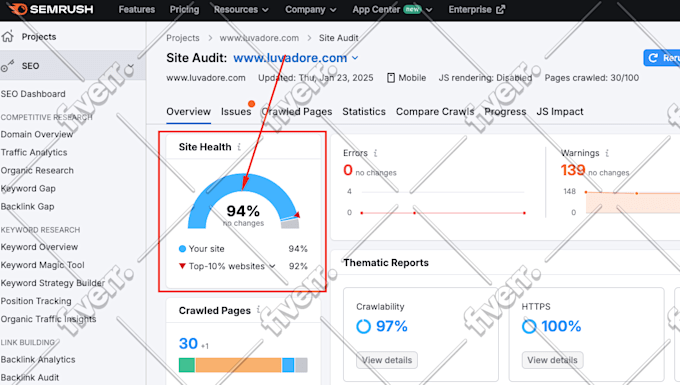Click the blue segment of crawled pages bar
Image resolution: width=680 pixels, height=385 pixels.
pos(288,365)
